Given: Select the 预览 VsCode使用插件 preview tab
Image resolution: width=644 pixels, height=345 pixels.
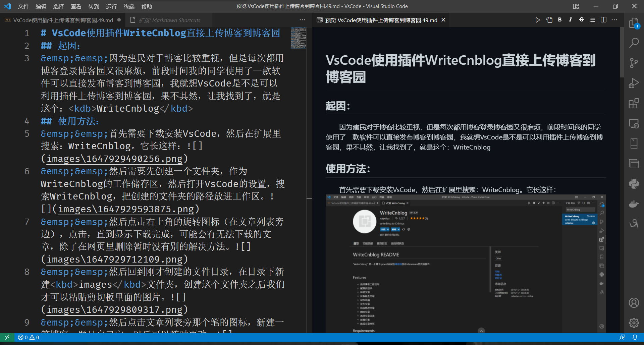Looking at the screenshot, I should pos(381,20).
